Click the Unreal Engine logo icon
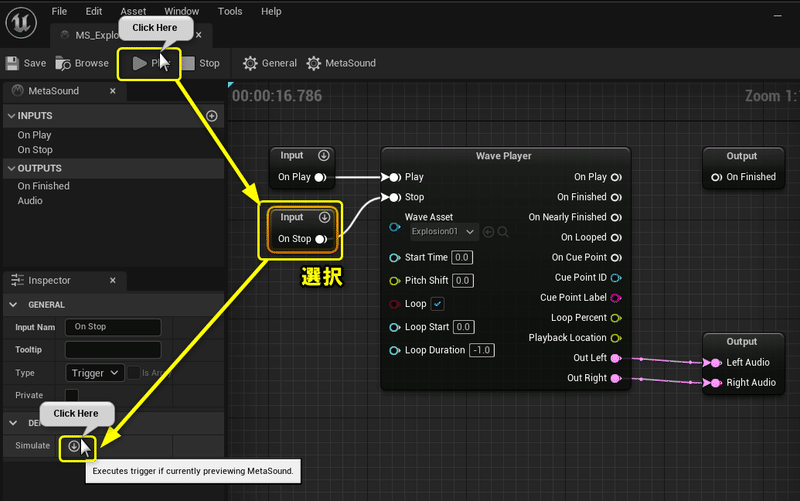This screenshot has height=501, width=800. [x=21, y=22]
